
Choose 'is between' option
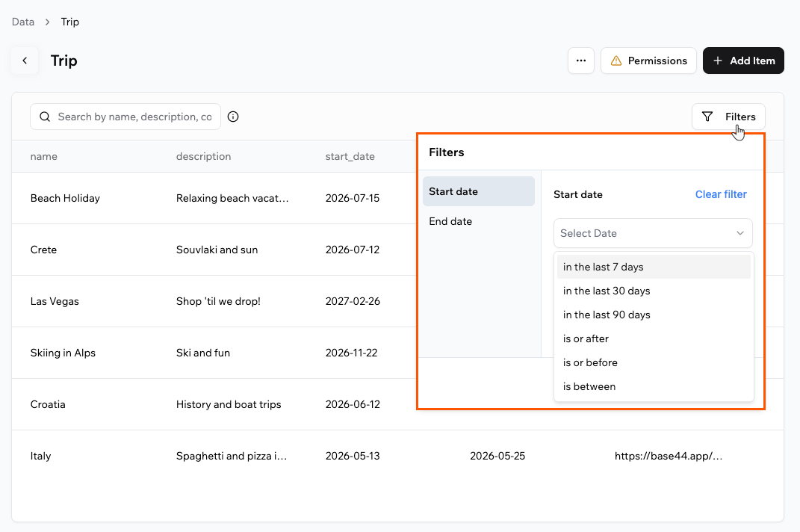point(654,386)
